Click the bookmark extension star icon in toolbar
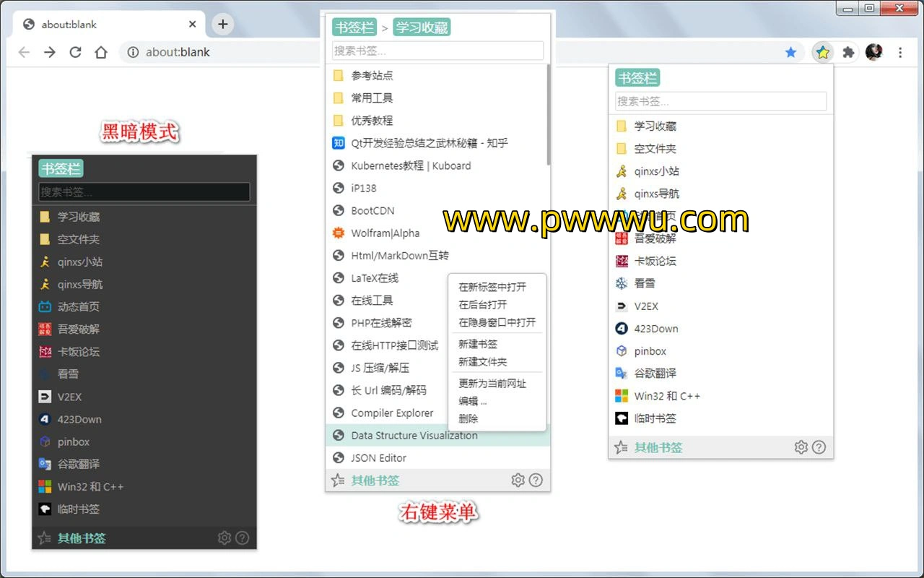This screenshot has width=924, height=578. [x=823, y=52]
